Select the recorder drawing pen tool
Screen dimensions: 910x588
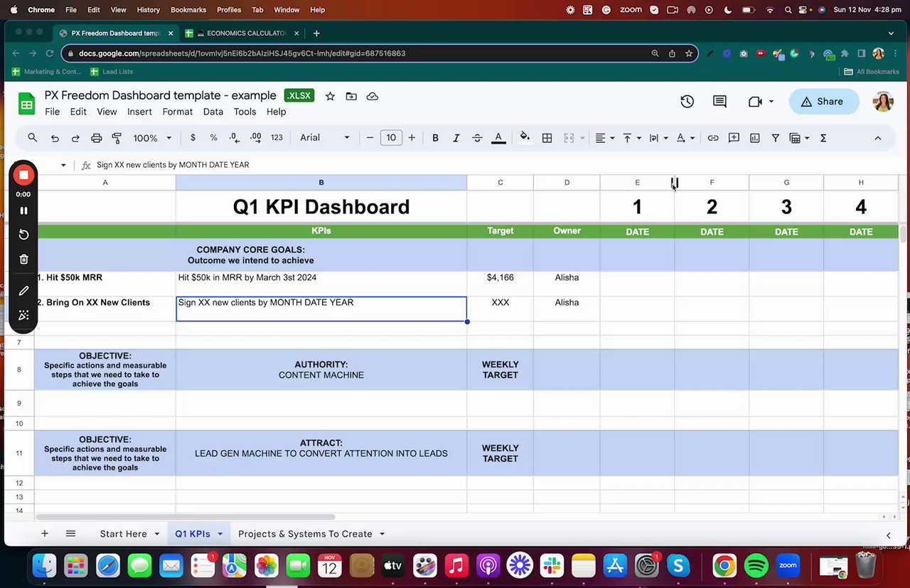coord(23,291)
